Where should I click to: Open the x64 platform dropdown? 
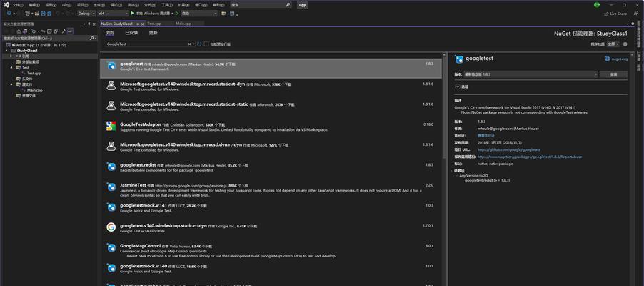[x=113, y=14]
